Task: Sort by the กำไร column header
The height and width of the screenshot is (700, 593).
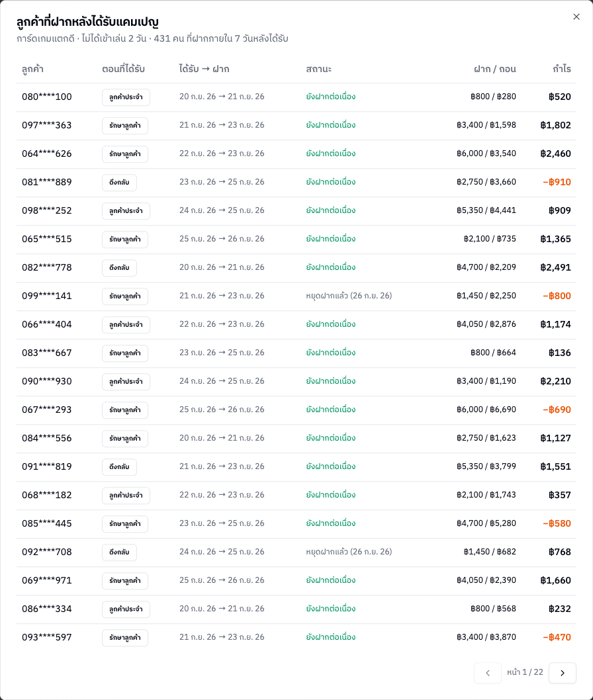Action: tap(561, 69)
